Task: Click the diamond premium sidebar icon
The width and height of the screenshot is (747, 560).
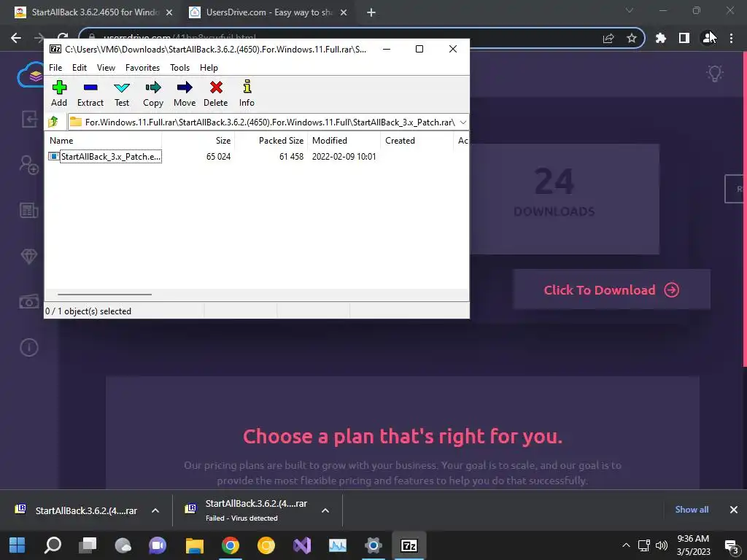Action: click(x=29, y=256)
